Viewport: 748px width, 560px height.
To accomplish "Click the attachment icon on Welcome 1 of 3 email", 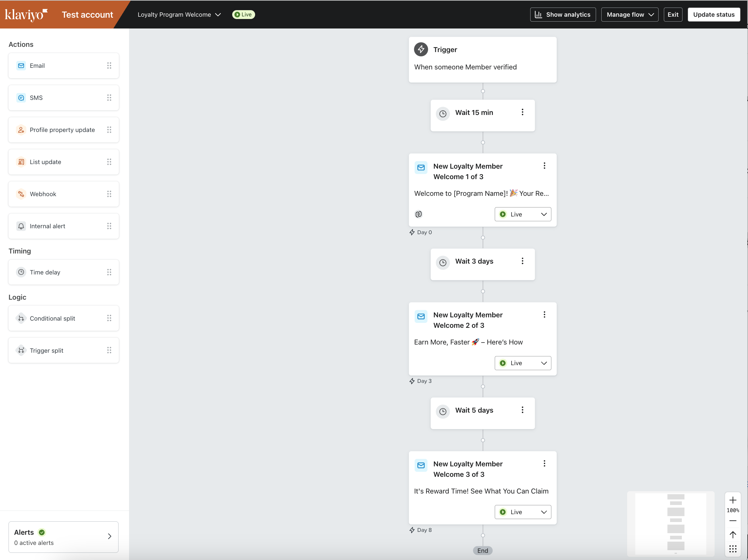I will pyautogui.click(x=418, y=214).
